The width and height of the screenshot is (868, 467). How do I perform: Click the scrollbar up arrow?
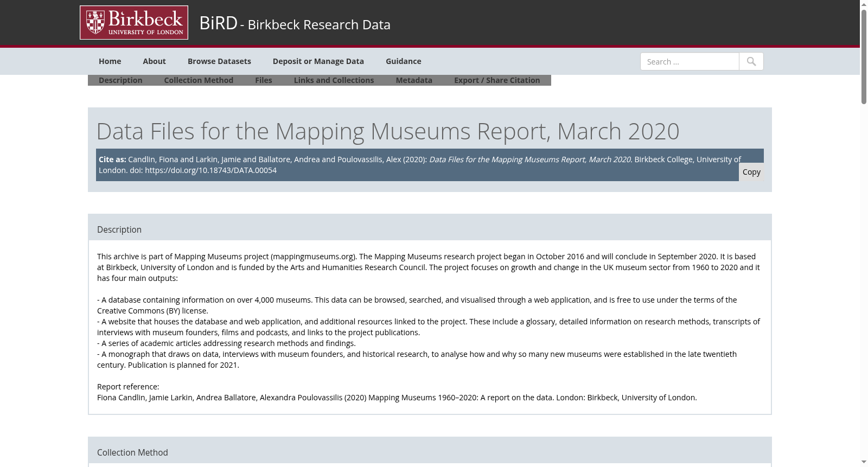click(x=864, y=4)
